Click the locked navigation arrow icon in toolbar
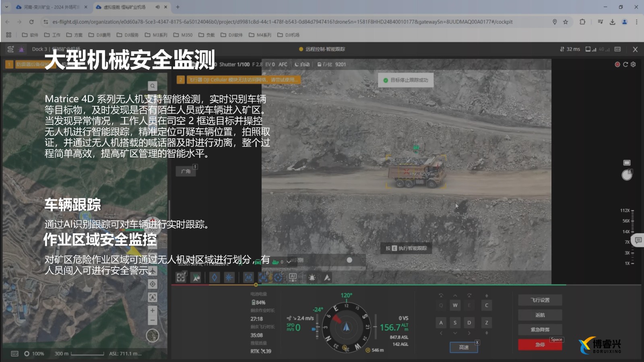The width and height of the screenshot is (644, 362). [196, 278]
